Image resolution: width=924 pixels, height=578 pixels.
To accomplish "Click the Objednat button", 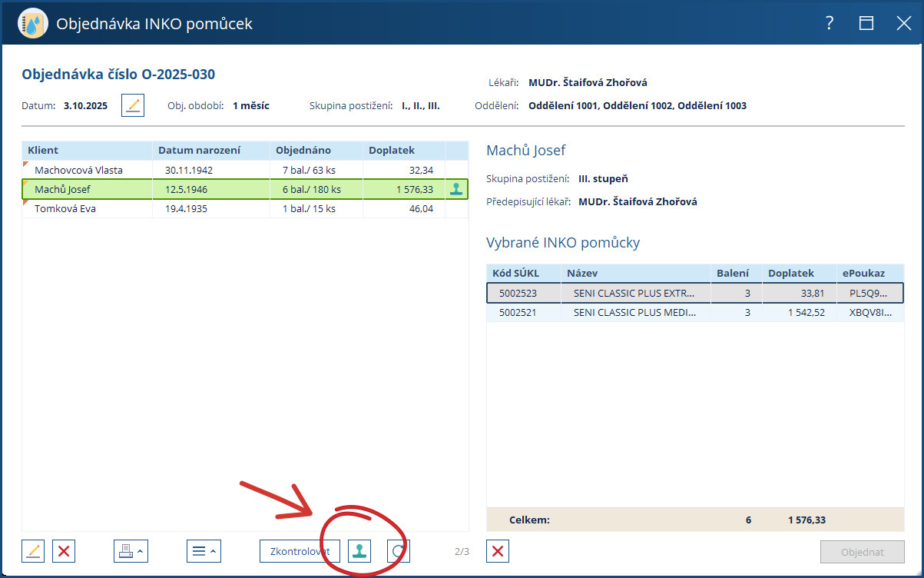I will [x=862, y=552].
